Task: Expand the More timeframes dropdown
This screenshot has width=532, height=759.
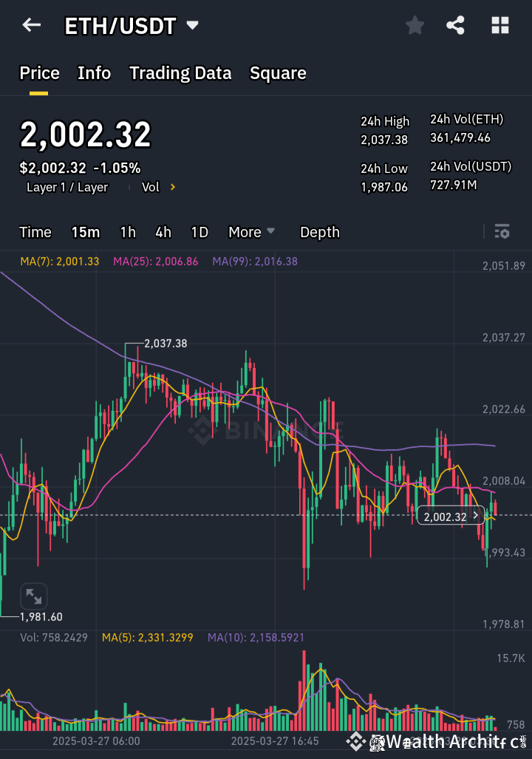Action: coord(251,231)
